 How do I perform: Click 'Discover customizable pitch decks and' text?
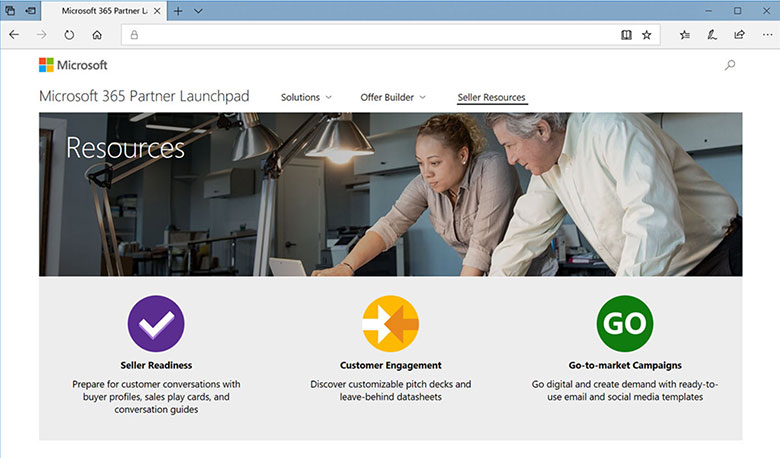[x=390, y=384]
